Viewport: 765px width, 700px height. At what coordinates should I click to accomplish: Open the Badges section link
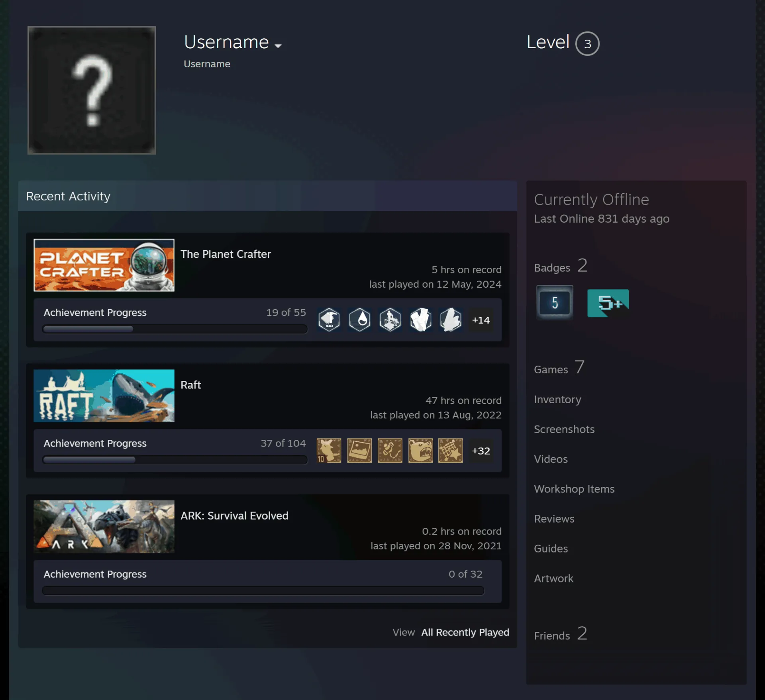(x=561, y=266)
